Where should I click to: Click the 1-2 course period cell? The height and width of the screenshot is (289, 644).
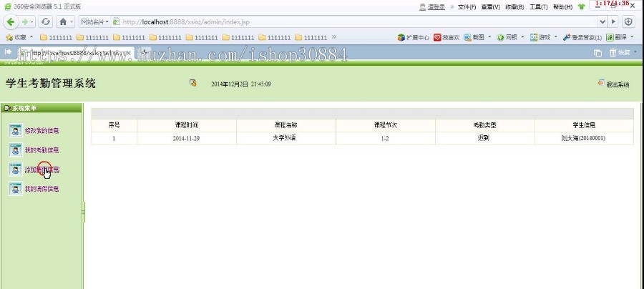coord(385,138)
